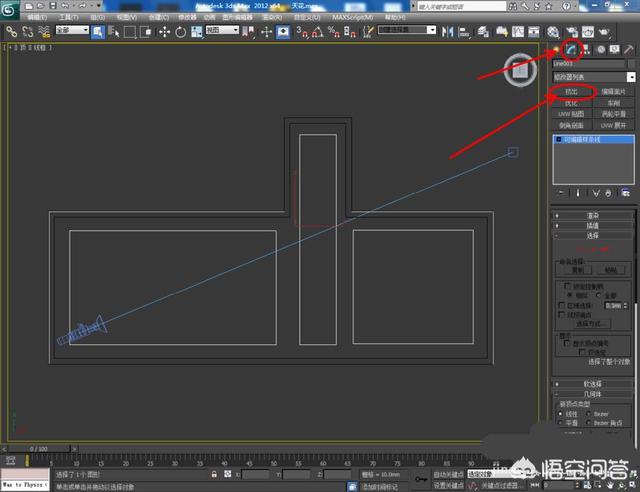The image size is (640, 492).
Task: Select the Bezier Corner vertex type radio
Action: click(588, 423)
